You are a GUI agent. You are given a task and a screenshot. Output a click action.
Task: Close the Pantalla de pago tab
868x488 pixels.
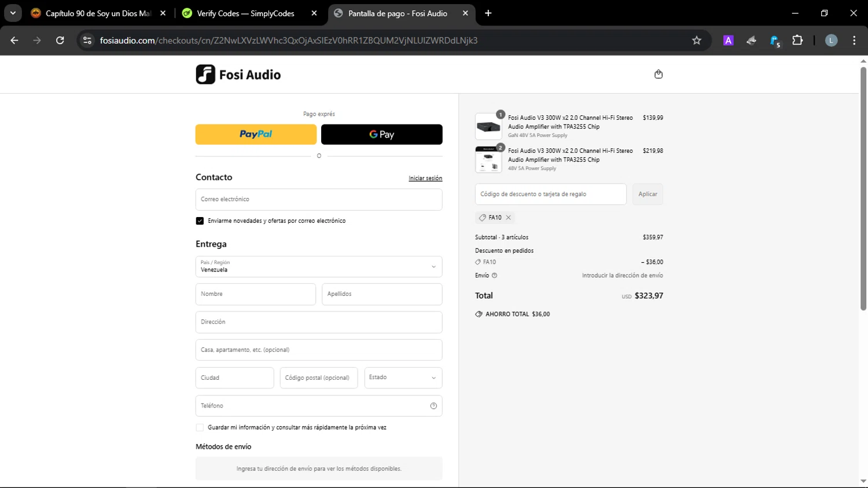pyautogui.click(x=465, y=13)
